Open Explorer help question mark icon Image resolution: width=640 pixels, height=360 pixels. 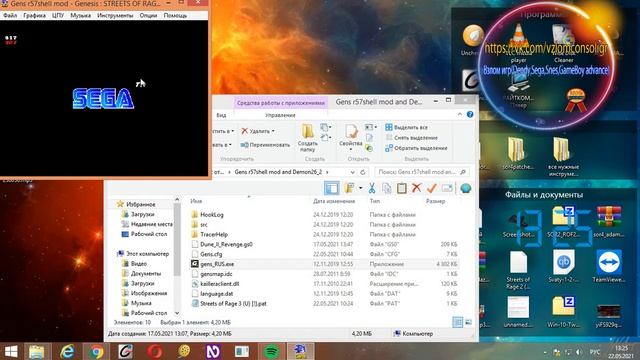coord(470,114)
